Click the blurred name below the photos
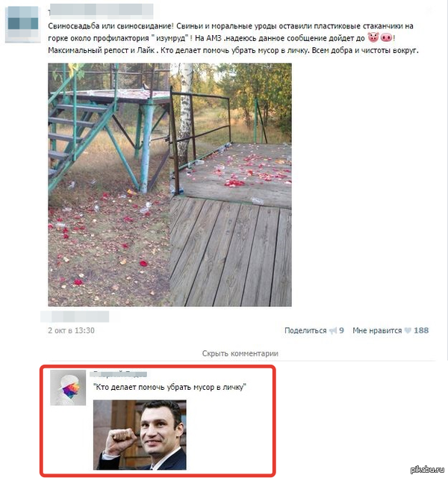Image resolution: width=448 pixels, height=478 pixels. (75, 317)
